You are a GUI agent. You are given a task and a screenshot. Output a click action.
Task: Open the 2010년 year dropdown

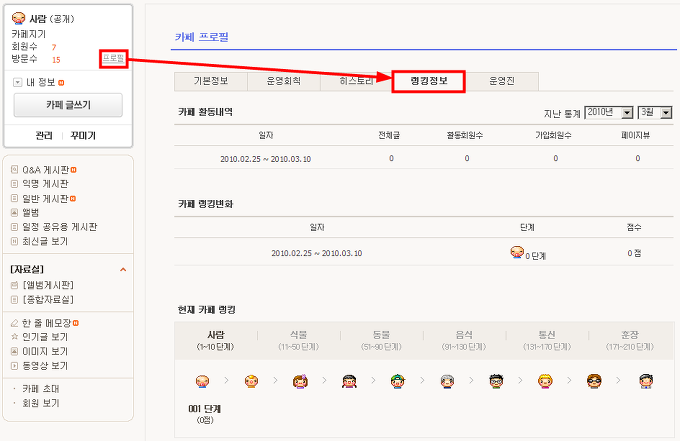(x=608, y=112)
